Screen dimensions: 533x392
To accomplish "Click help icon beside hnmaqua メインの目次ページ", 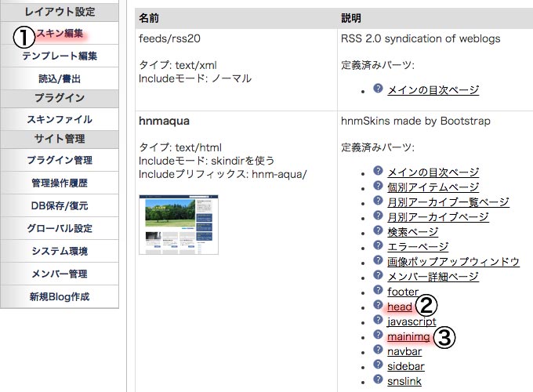I will coord(378,171).
